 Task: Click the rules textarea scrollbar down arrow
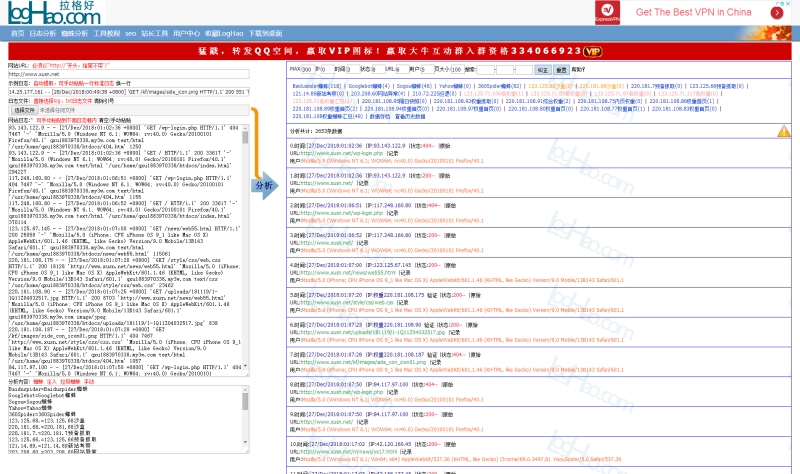(245, 442)
